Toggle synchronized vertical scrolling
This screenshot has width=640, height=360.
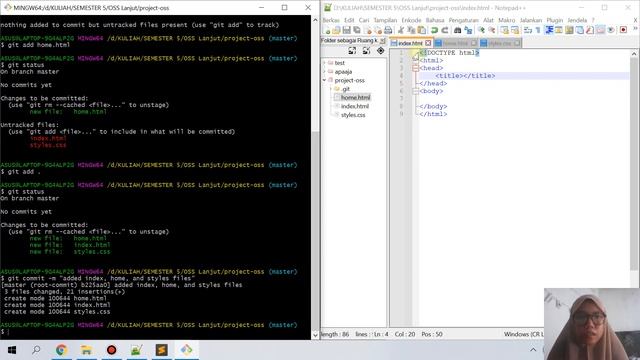click(x=504, y=30)
